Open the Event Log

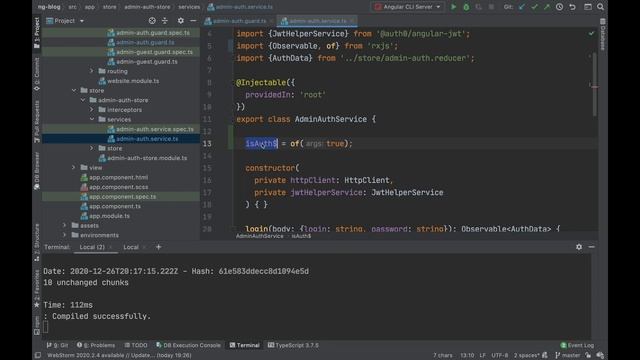point(577,345)
